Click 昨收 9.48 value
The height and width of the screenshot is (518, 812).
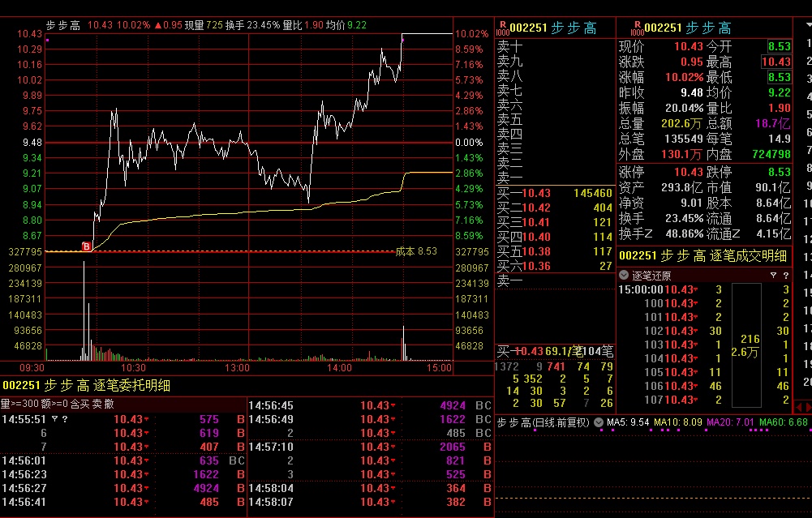(x=691, y=92)
